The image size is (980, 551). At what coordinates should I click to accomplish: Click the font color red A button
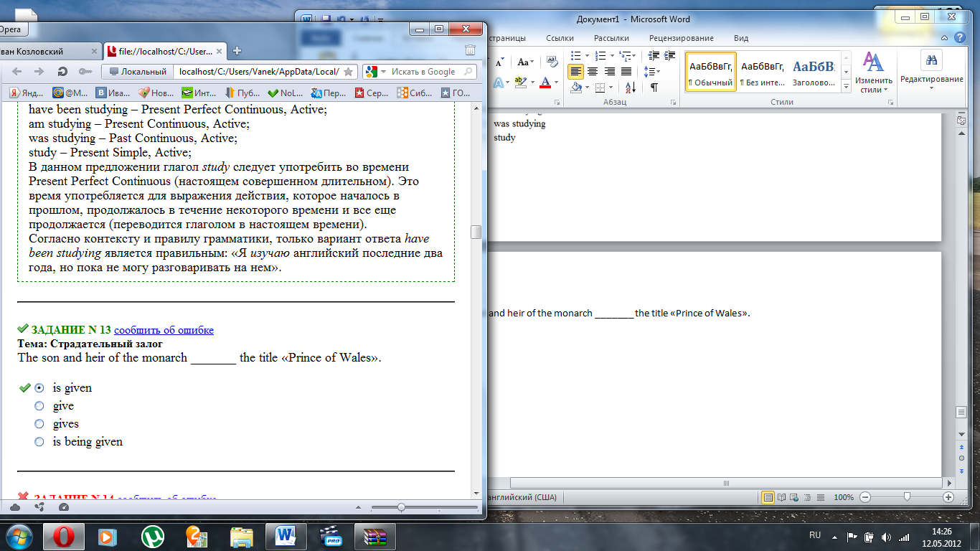545,83
